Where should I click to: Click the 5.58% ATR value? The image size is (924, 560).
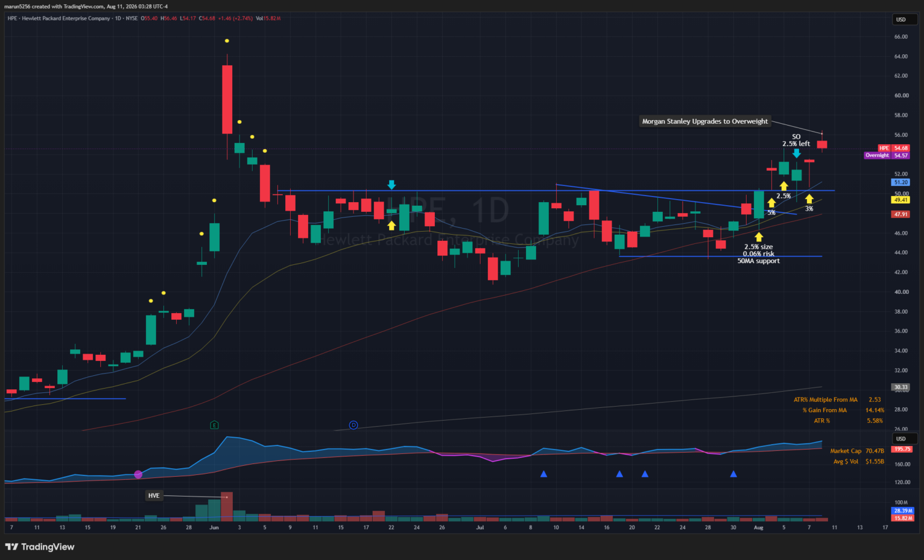(875, 421)
